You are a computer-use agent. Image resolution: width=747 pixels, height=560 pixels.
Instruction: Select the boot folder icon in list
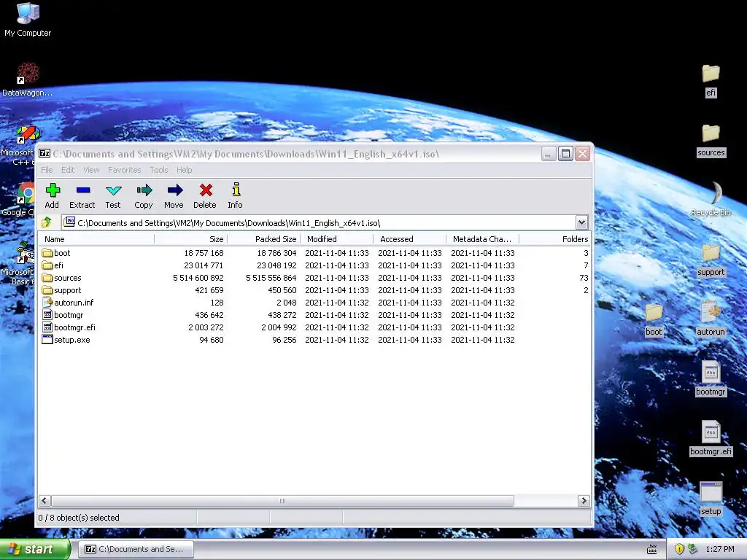[47, 253]
